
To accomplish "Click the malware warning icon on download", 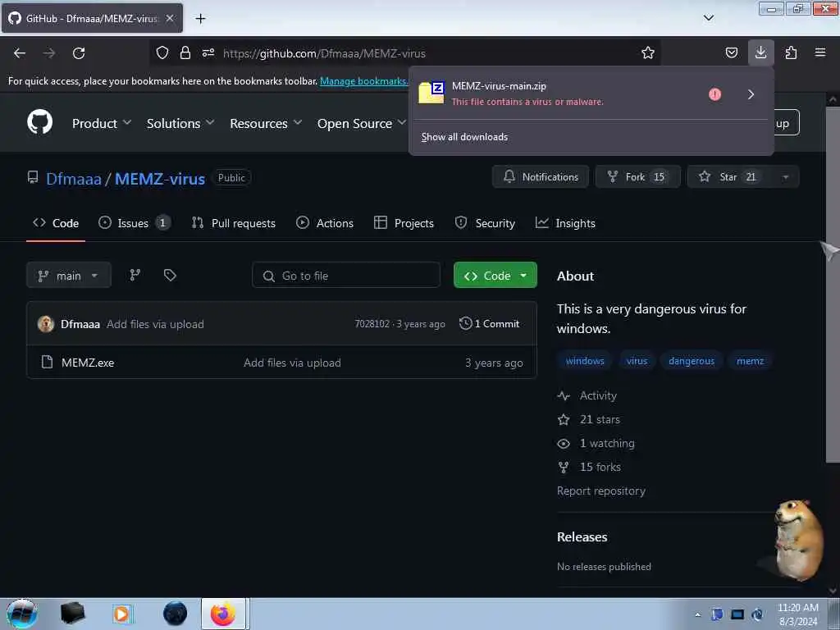I will [714, 94].
